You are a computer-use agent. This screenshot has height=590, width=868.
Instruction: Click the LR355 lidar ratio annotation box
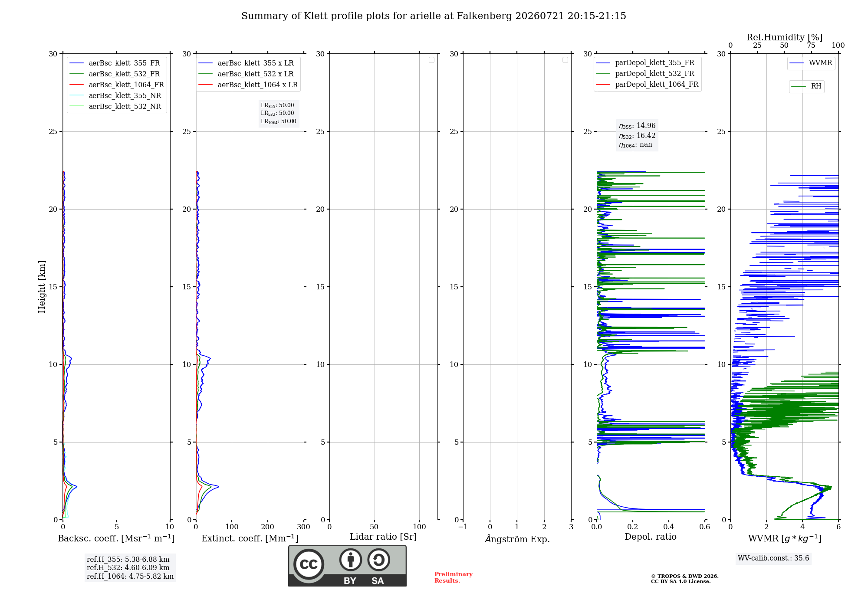click(x=278, y=113)
